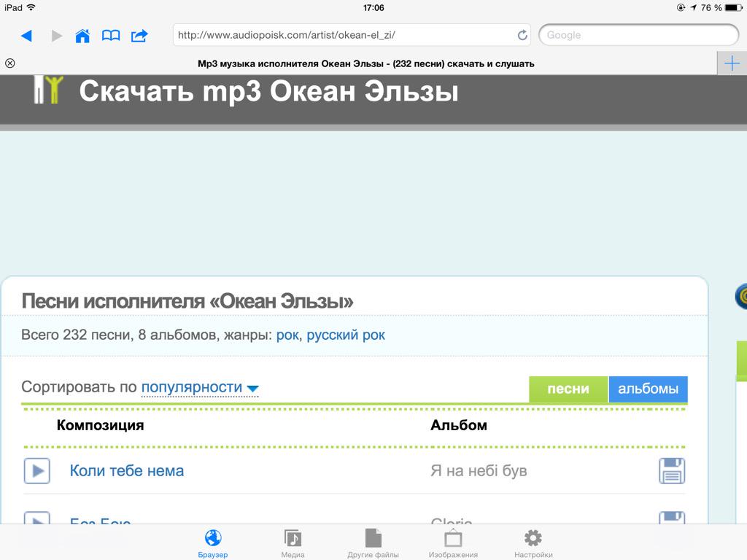This screenshot has width=747, height=560.
Task: Tap the forward navigation arrow
Action: pyautogui.click(x=57, y=35)
